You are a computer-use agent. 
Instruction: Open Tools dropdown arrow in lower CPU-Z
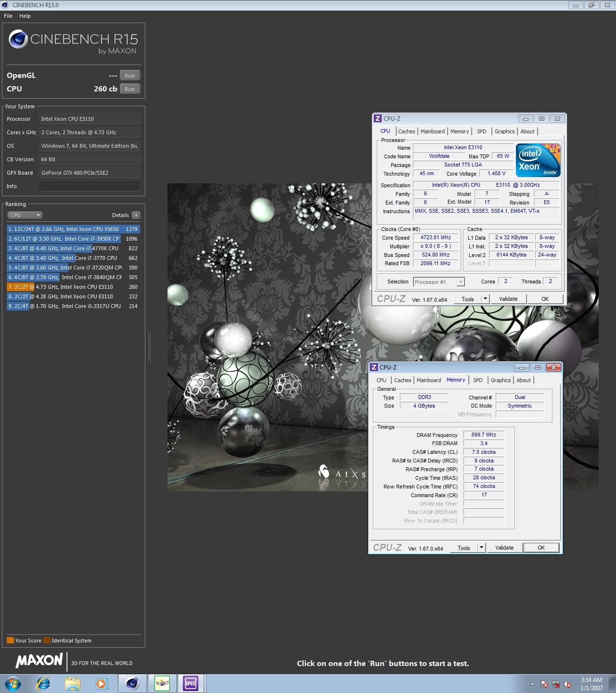point(481,548)
